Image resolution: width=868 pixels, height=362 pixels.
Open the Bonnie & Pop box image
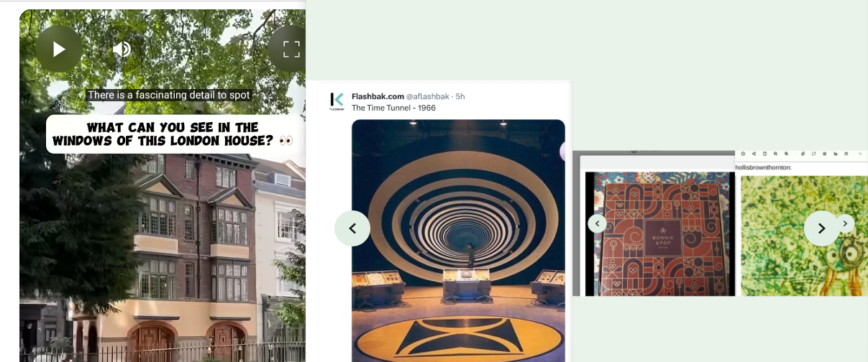pyautogui.click(x=660, y=233)
